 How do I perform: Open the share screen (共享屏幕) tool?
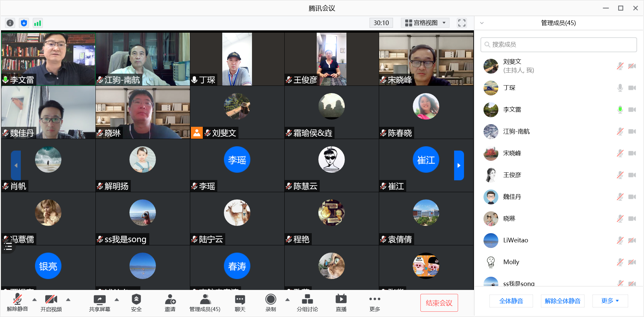tap(99, 303)
